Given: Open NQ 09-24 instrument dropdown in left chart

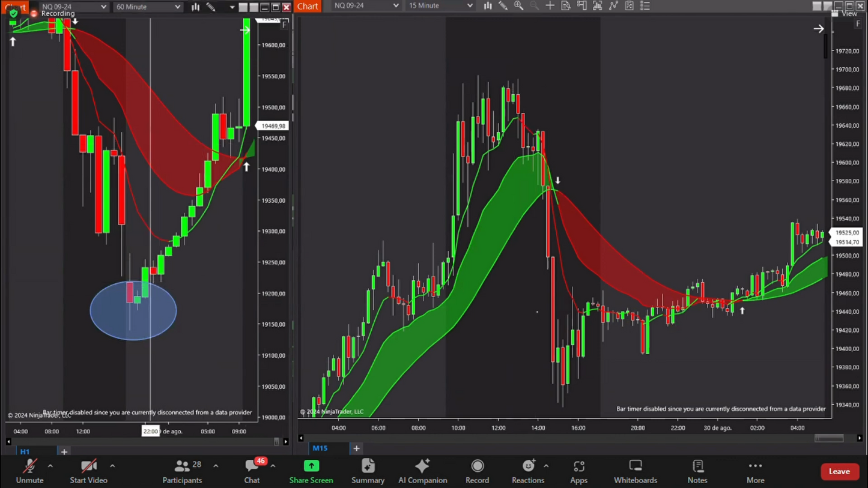Looking at the screenshot, I should tap(73, 7).
